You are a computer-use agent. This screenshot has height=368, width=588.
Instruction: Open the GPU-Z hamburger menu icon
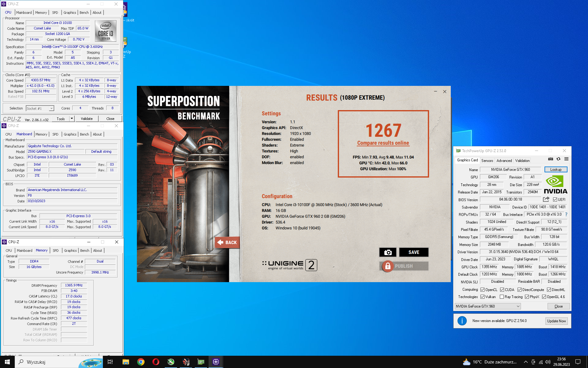pyautogui.click(x=566, y=159)
